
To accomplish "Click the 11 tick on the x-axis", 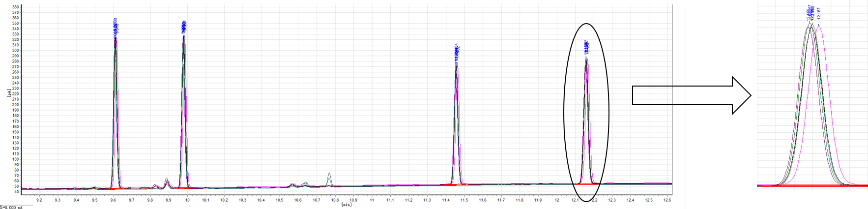I will (x=372, y=200).
